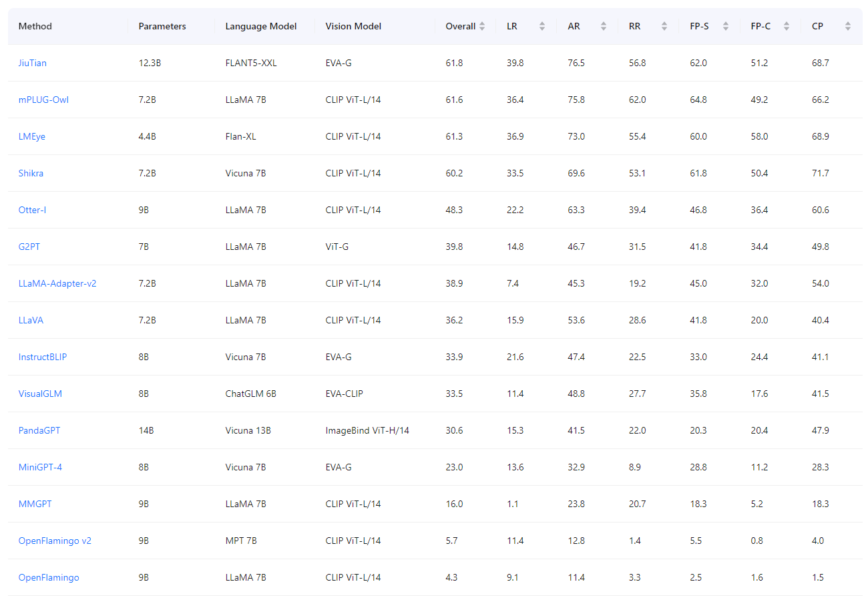Open the Shikra method link

pyautogui.click(x=31, y=174)
